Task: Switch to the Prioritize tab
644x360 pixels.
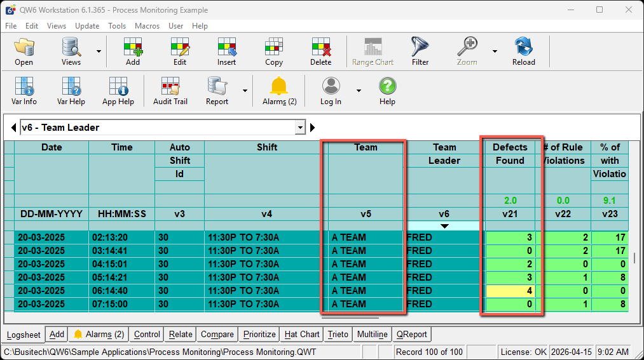Action: (x=259, y=335)
